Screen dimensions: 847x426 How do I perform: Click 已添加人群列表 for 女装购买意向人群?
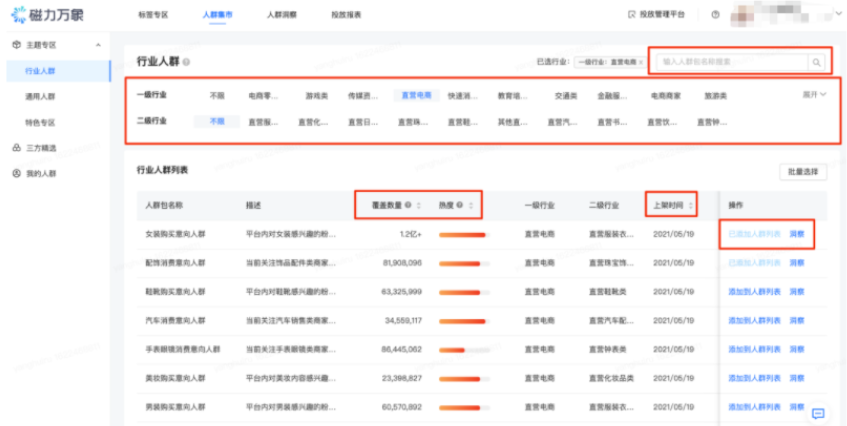754,234
